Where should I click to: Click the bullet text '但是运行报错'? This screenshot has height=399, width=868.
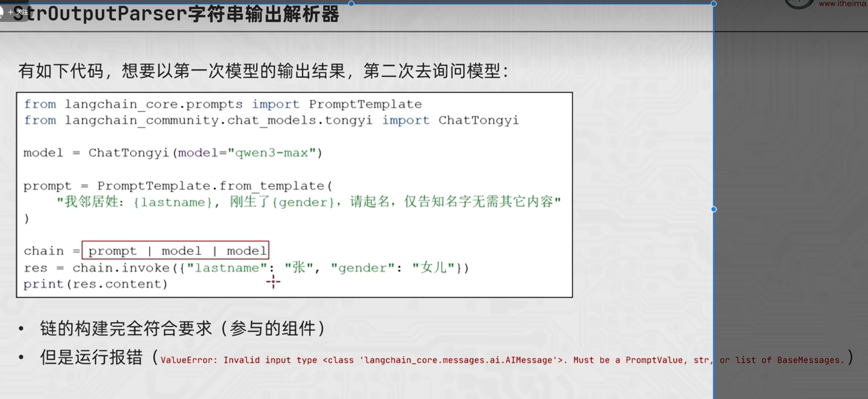pos(91,357)
